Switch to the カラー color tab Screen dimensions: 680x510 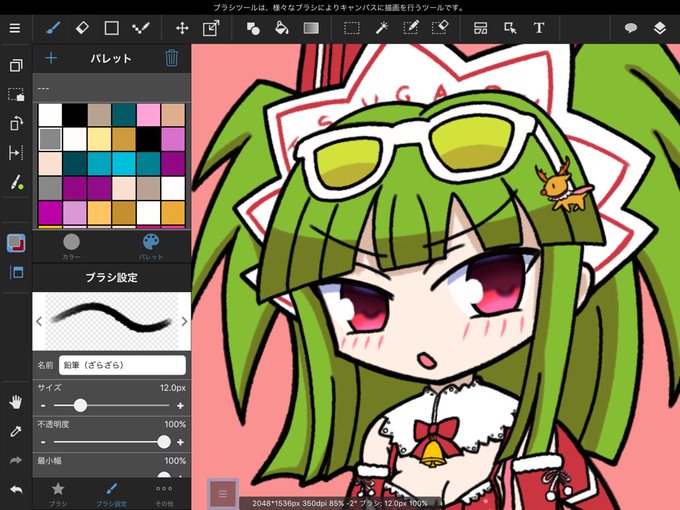72,247
